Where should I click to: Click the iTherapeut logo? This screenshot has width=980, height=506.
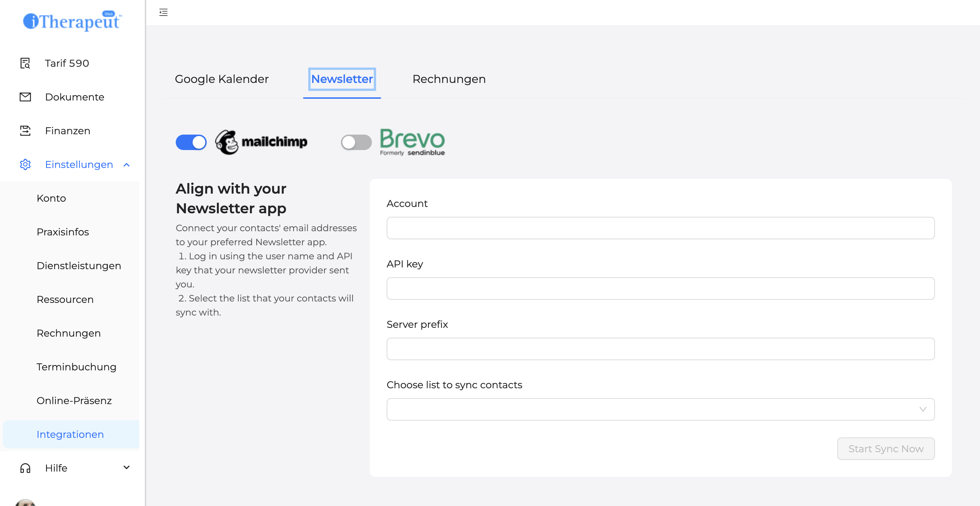(72, 21)
